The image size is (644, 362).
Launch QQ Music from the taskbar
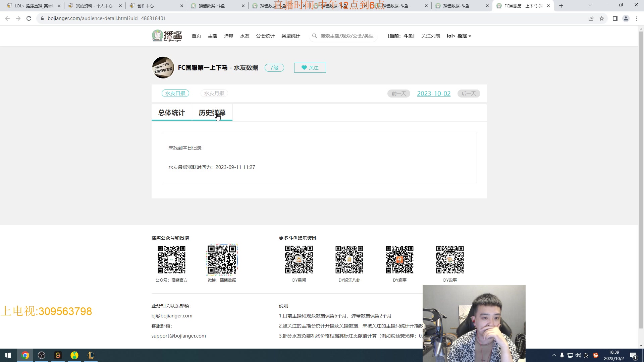[x=74, y=355]
